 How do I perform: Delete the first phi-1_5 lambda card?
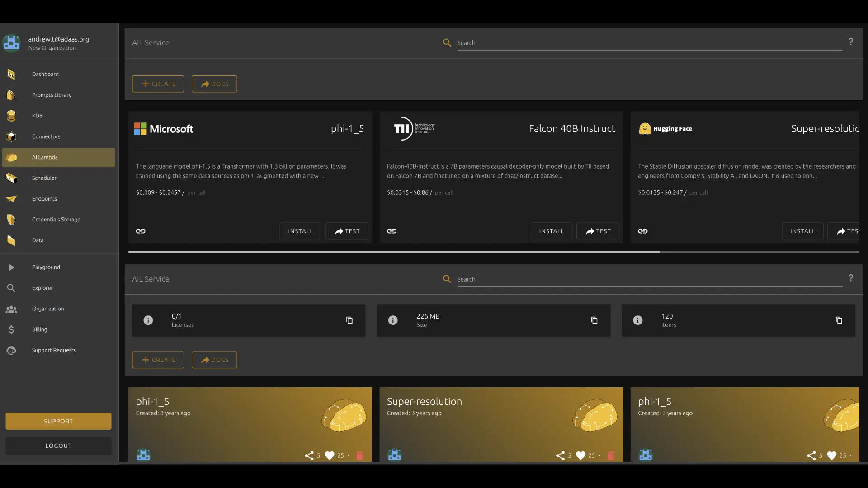pyautogui.click(x=360, y=455)
